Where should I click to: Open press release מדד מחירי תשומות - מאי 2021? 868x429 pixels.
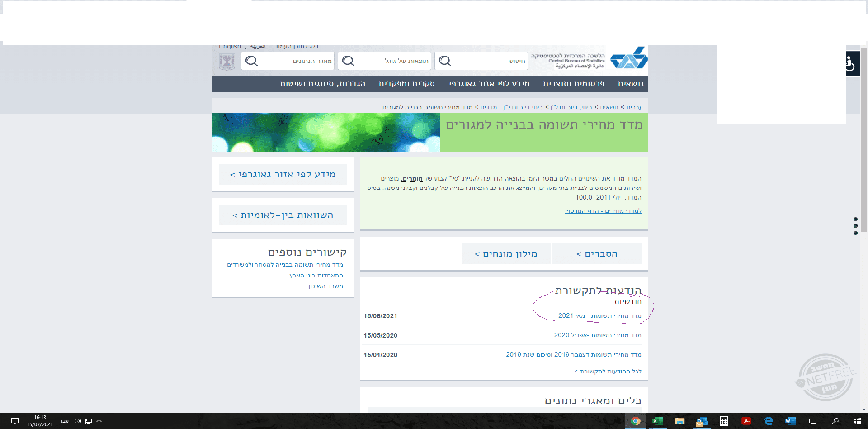(599, 316)
